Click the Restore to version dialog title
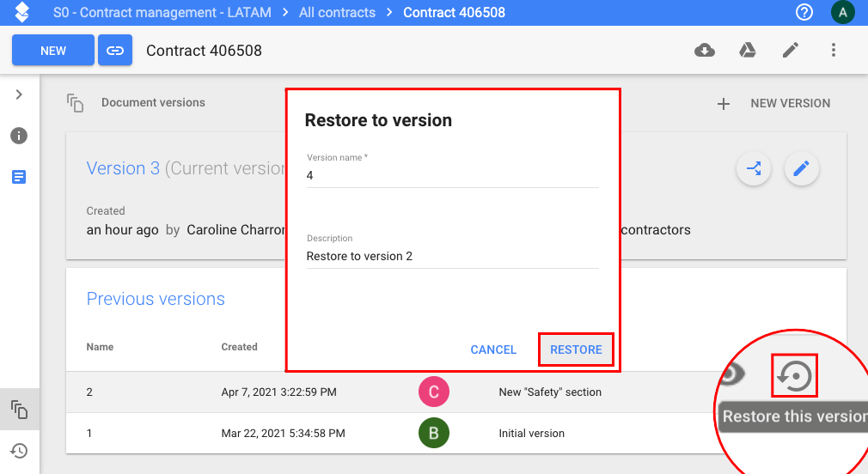Screen dimensions: 868x474 coord(378,120)
